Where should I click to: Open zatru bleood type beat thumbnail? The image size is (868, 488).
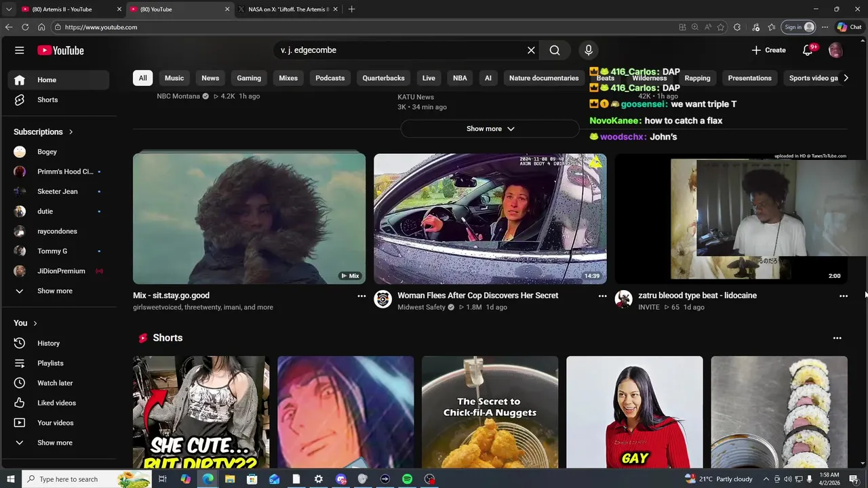click(x=731, y=218)
